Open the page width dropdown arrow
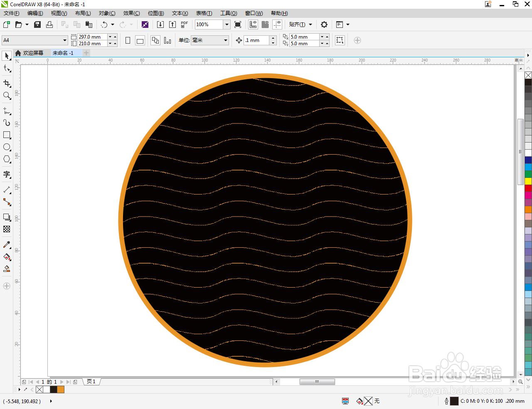The image size is (532, 409). coord(110,37)
